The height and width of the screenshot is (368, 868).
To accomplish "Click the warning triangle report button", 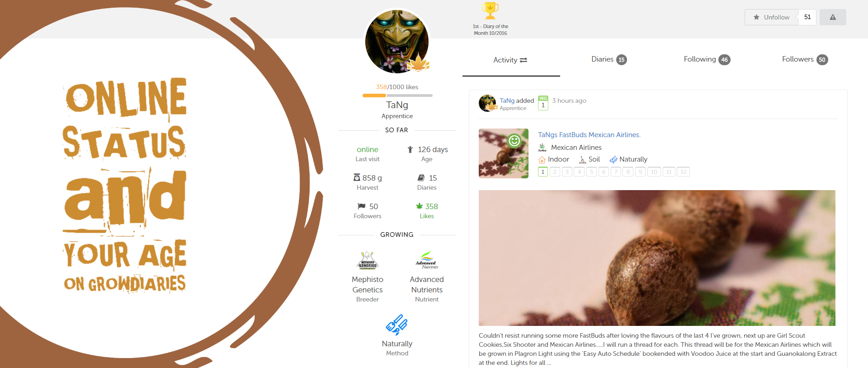I will pos(833,17).
